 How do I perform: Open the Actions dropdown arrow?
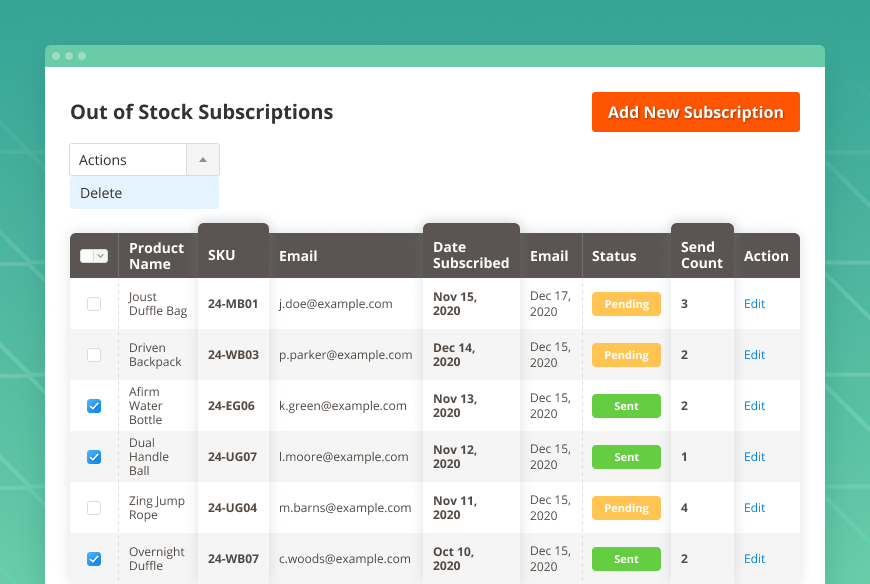[202, 159]
